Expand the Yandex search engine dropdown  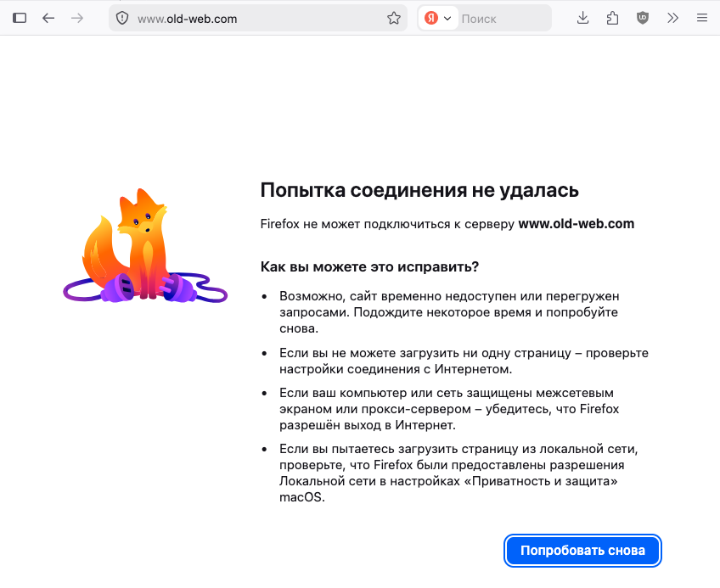[447, 19]
